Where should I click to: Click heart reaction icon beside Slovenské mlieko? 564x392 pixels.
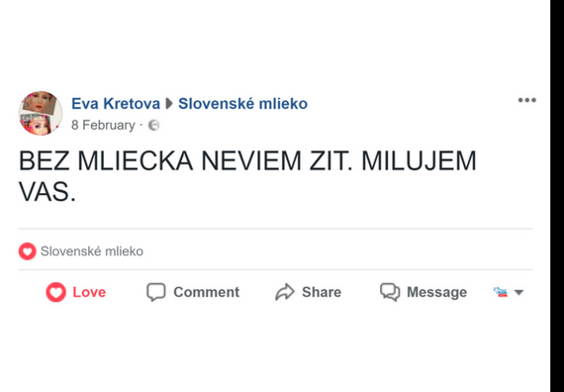click(x=28, y=251)
